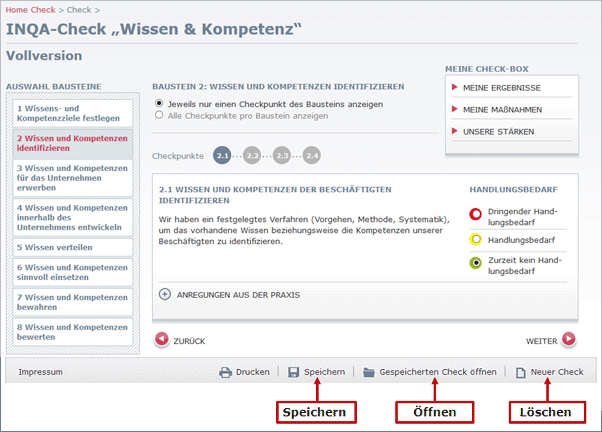Click the 'Neuer Check' link

557,372
